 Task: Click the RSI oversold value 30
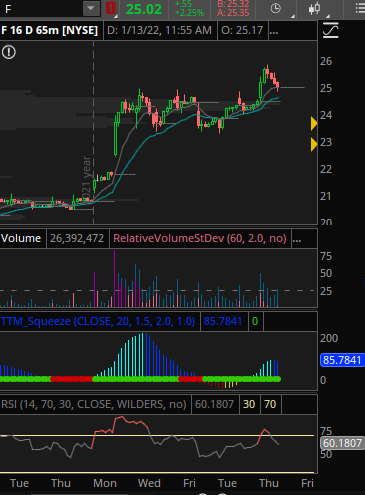(x=249, y=404)
